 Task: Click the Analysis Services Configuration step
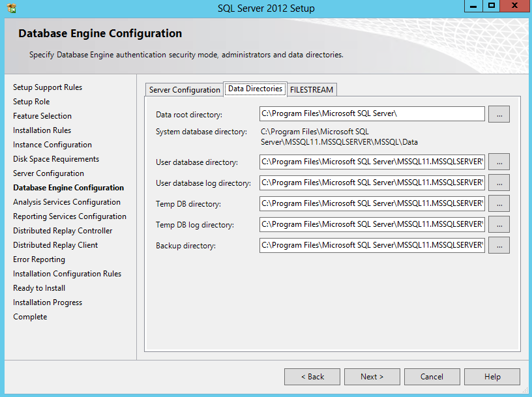point(67,202)
